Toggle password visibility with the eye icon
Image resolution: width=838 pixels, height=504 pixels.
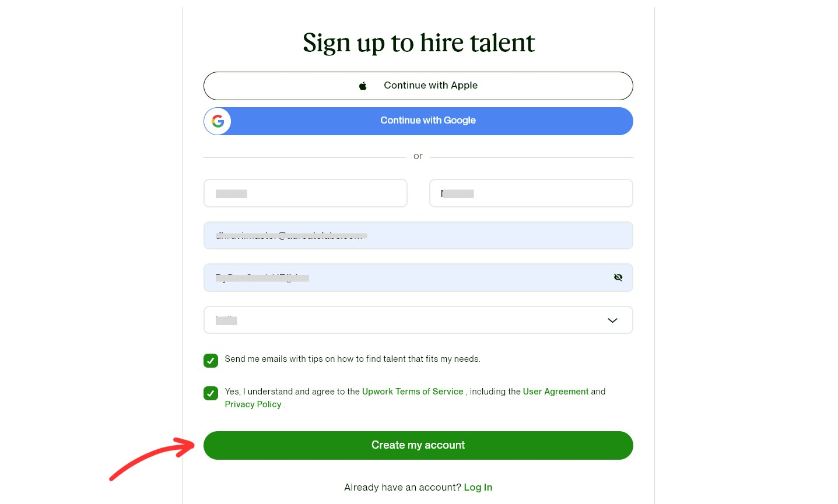tap(618, 277)
